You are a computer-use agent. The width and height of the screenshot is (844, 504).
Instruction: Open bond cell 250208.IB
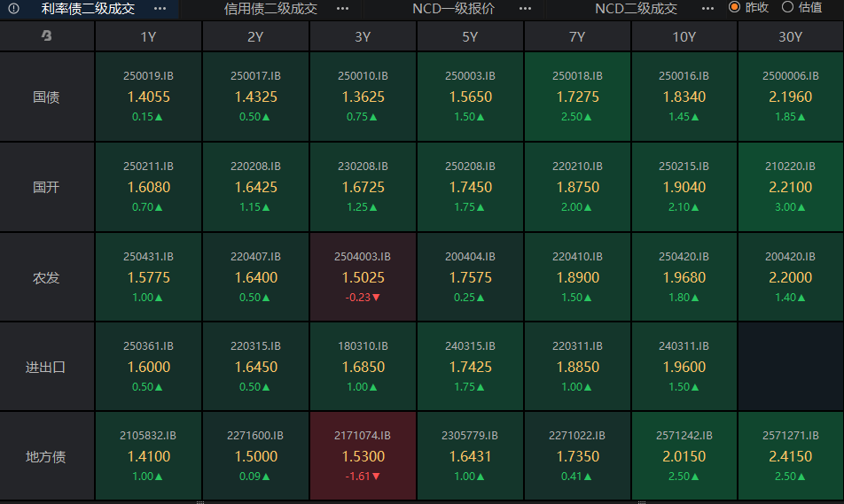(470, 187)
